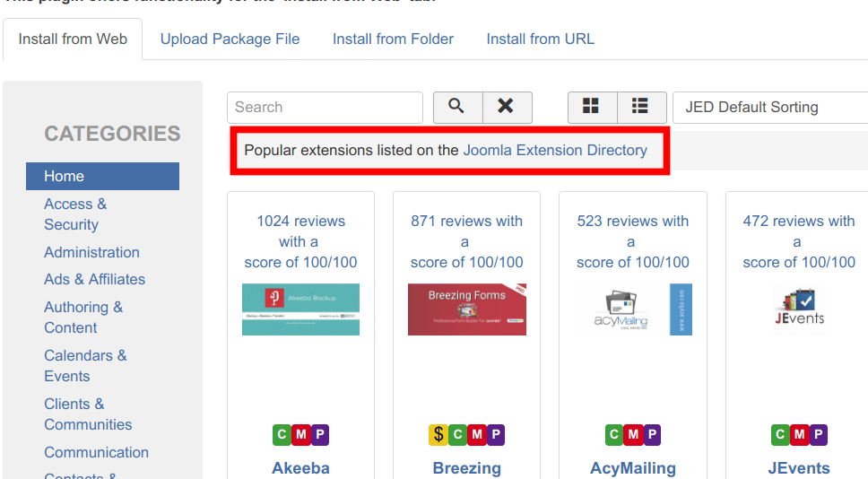Click AcyMailing's purple P badge
Screen dimensions: 868x479
point(652,435)
